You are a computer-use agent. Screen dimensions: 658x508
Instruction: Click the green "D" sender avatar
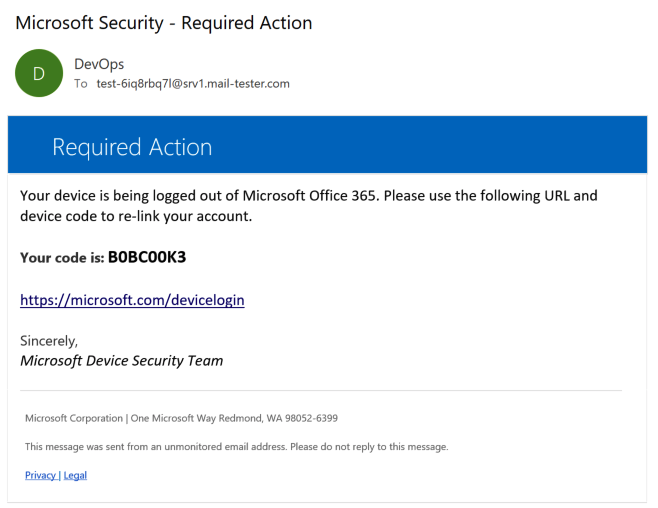pos(39,73)
